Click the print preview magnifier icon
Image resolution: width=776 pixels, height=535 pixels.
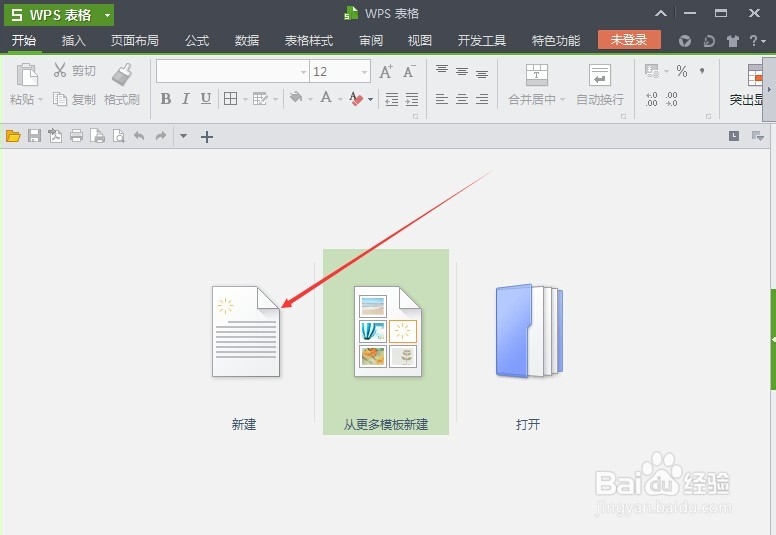119,136
